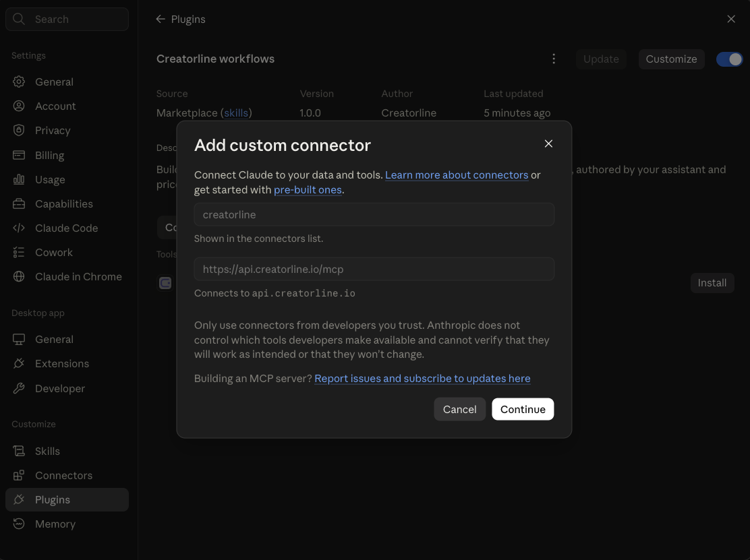
Task: Go back using the Plugins arrow icon
Action: 161,19
